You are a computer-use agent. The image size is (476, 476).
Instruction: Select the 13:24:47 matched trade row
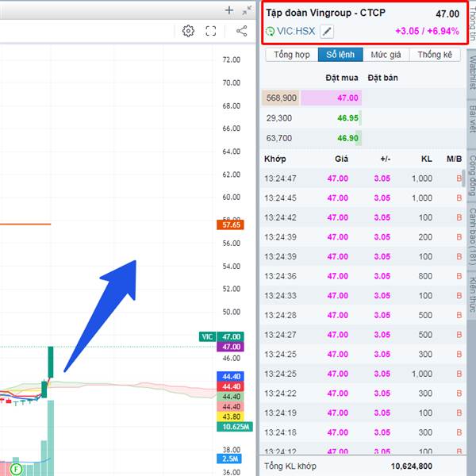pyautogui.click(x=363, y=178)
